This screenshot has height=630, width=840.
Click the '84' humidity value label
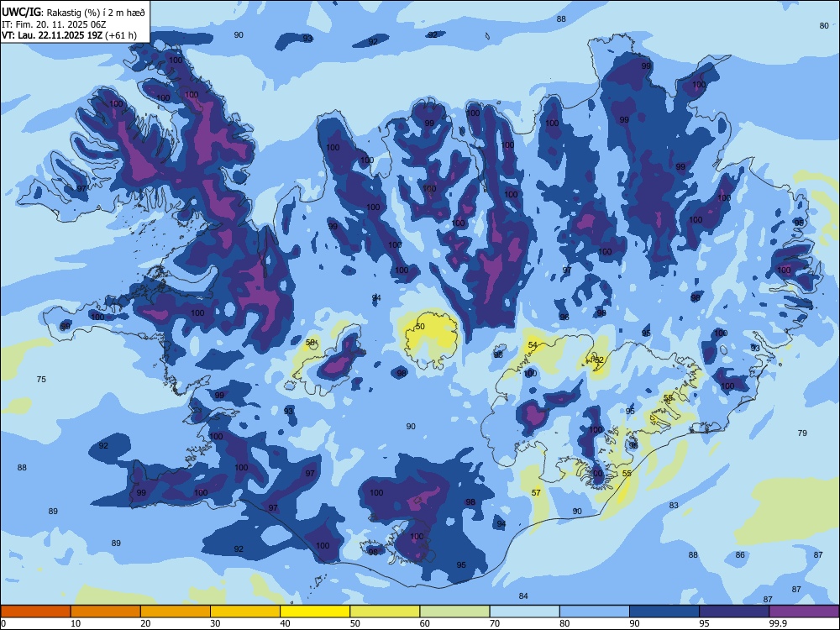point(523,596)
